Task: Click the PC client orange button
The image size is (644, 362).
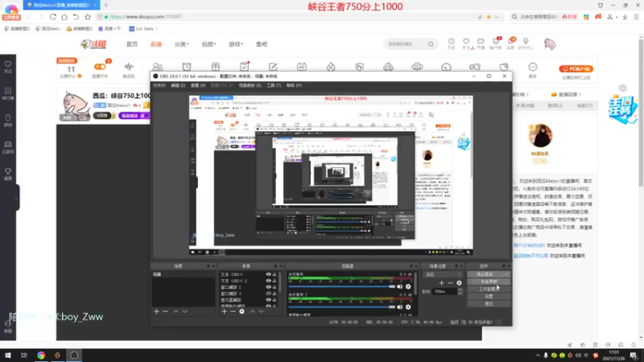Action: (576, 69)
